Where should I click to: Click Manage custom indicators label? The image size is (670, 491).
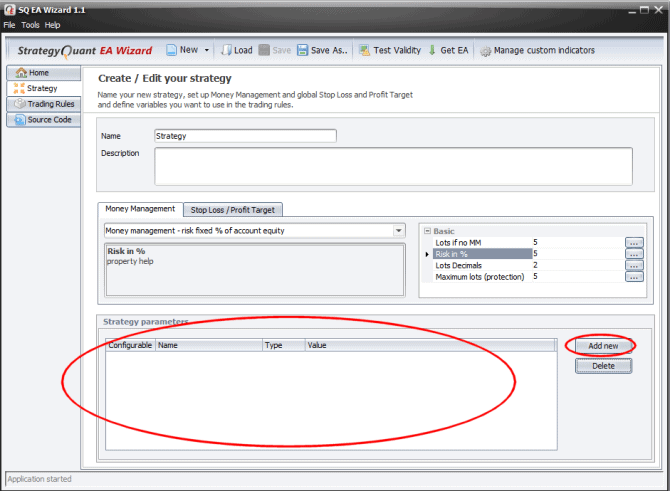coord(544,50)
